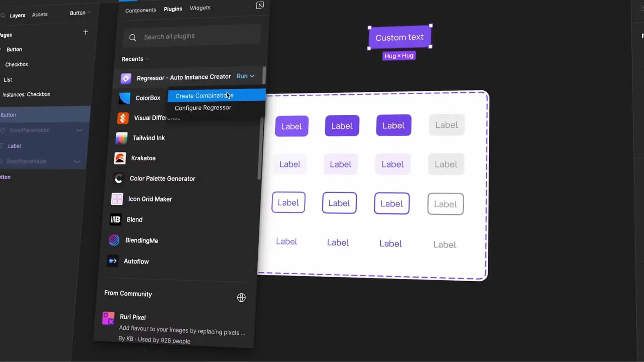Select the first Icon/Placeholder layer

click(30, 130)
